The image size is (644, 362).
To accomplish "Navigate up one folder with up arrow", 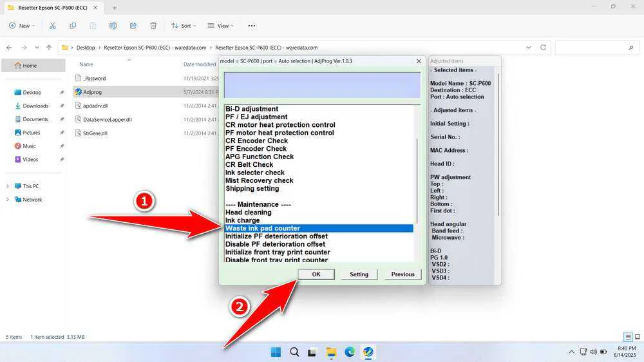I will (49, 48).
